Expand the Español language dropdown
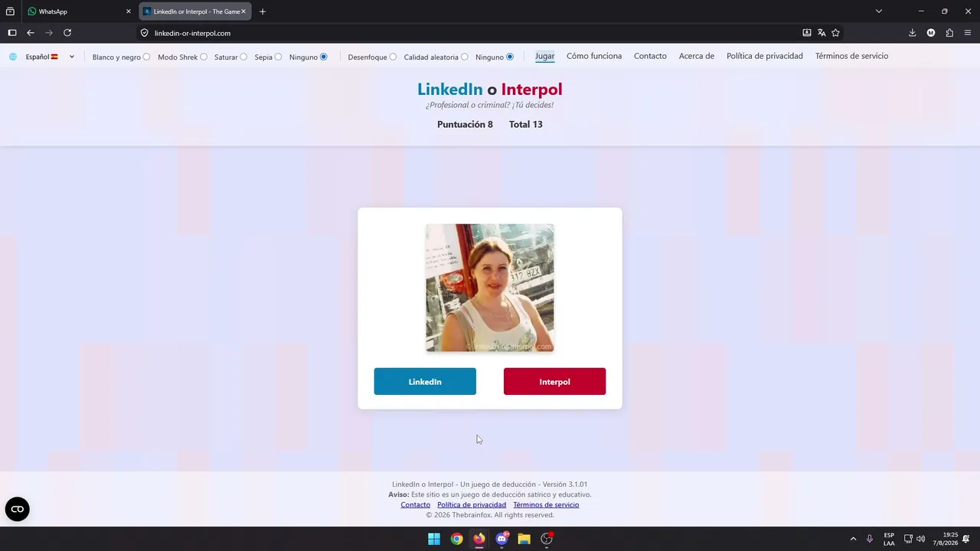980x551 pixels. tap(50, 57)
